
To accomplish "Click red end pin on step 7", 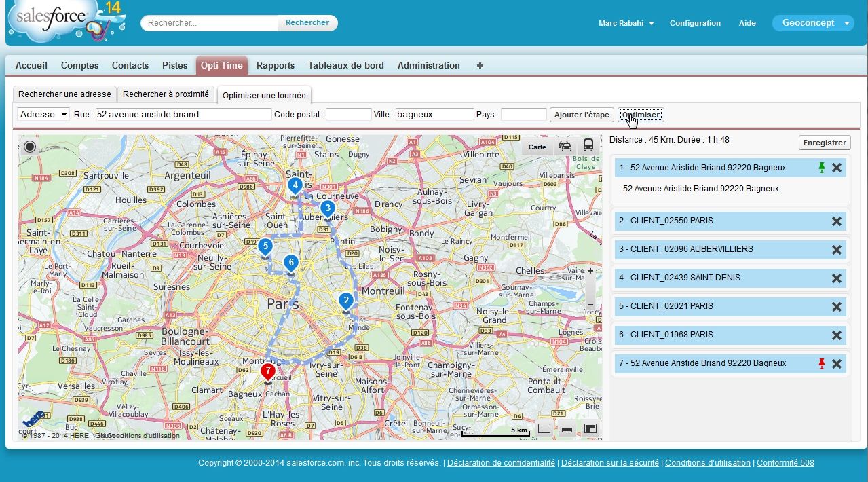I will coord(822,363).
